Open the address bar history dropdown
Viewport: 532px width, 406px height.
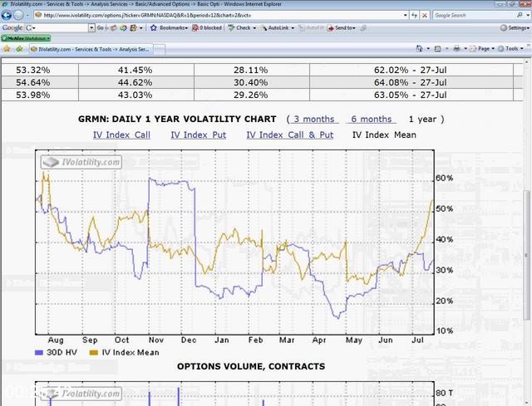point(405,15)
